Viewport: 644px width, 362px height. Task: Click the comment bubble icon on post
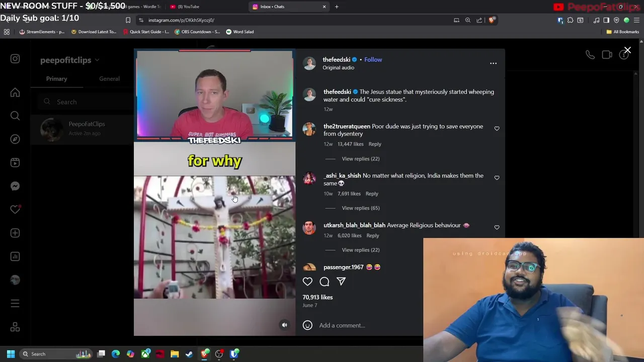tap(325, 282)
